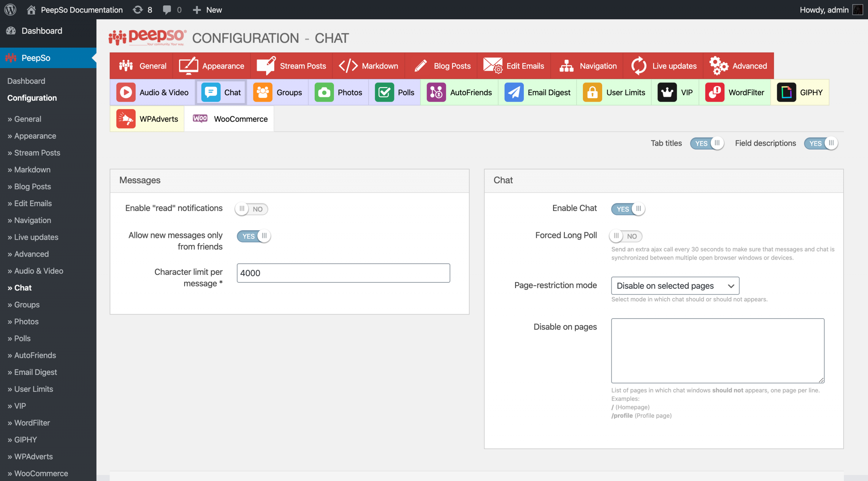Select the Chat speech bubble icon
Viewport: 868px width, 481px height.
coord(211,92)
